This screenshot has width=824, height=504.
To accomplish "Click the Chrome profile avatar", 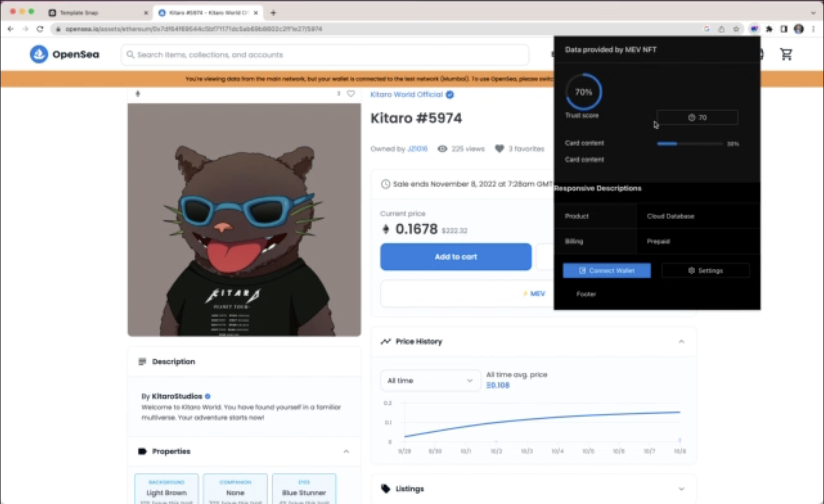I will pos(799,29).
